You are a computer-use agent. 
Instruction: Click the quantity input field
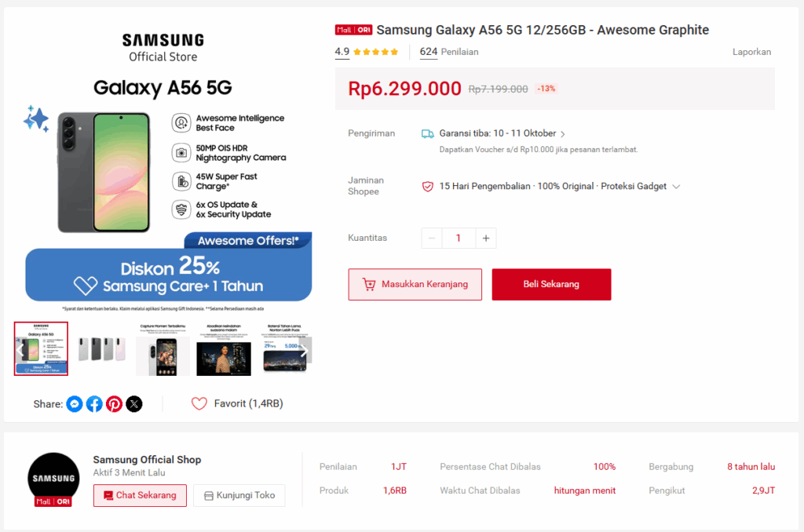click(459, 238)
